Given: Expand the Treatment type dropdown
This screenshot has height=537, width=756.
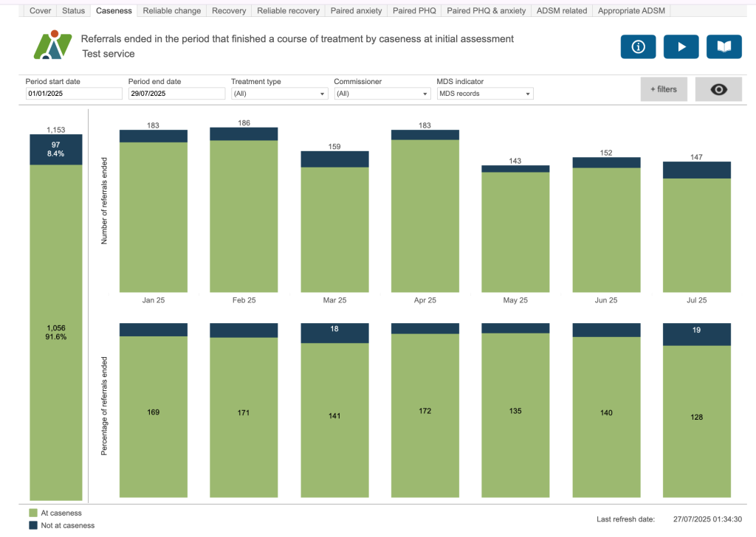Looking at the screenshot, I should tap(279, 94).
